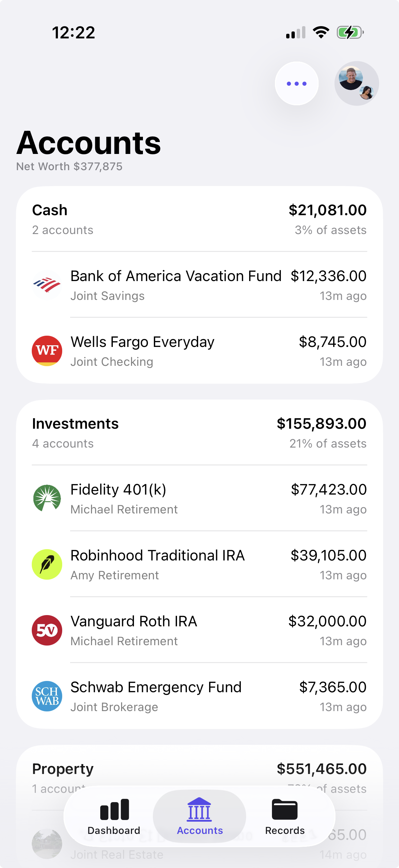Tap the Wells Fargo WF logo
Image resolution: width=399 pixels, height=868 pixels.
pos(47,351)
